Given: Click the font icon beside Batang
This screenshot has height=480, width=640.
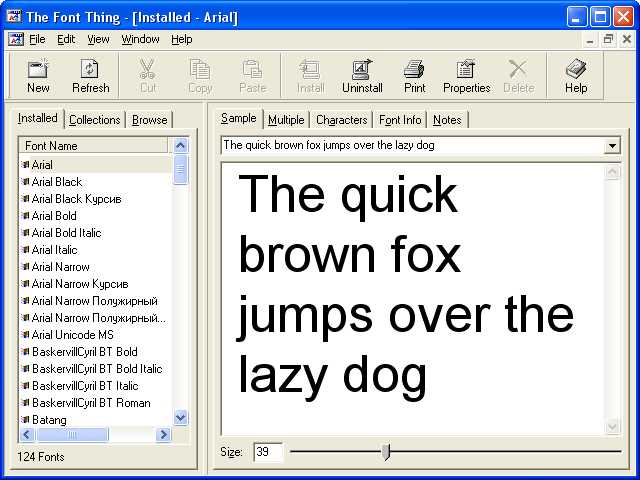Looking at the screenshot, I should [25, 420].
